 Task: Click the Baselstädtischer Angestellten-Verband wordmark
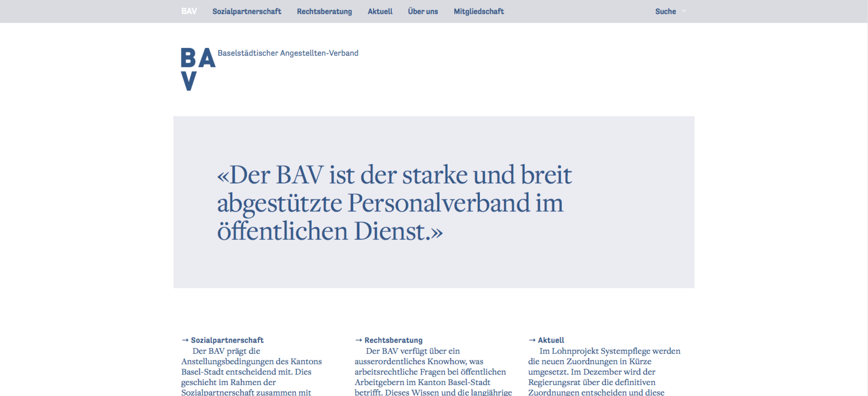click(x=288, y=53)
